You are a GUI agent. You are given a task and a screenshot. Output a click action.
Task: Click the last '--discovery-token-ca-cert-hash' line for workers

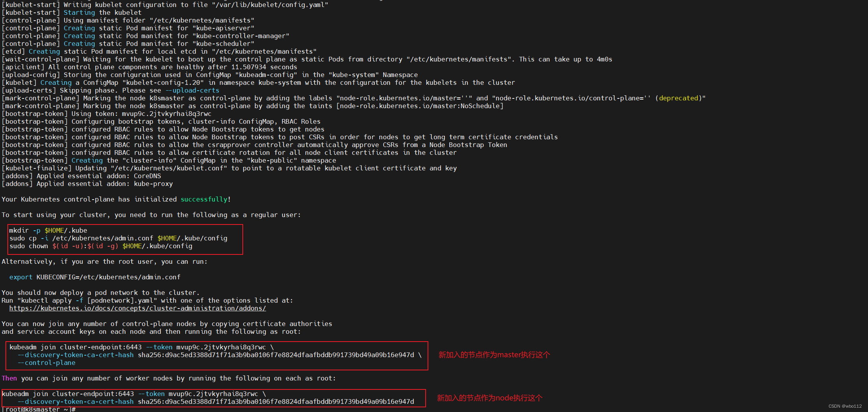tap(216, 401)
